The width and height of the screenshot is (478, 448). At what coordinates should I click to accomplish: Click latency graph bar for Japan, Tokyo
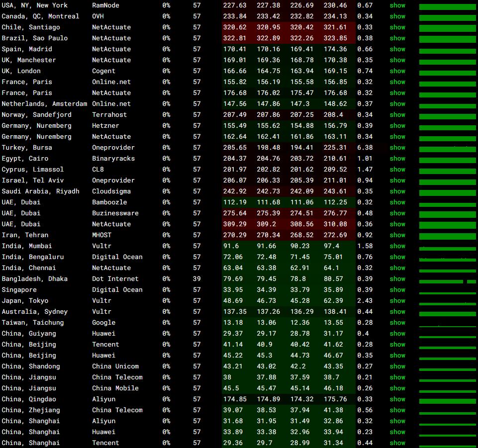448,304
